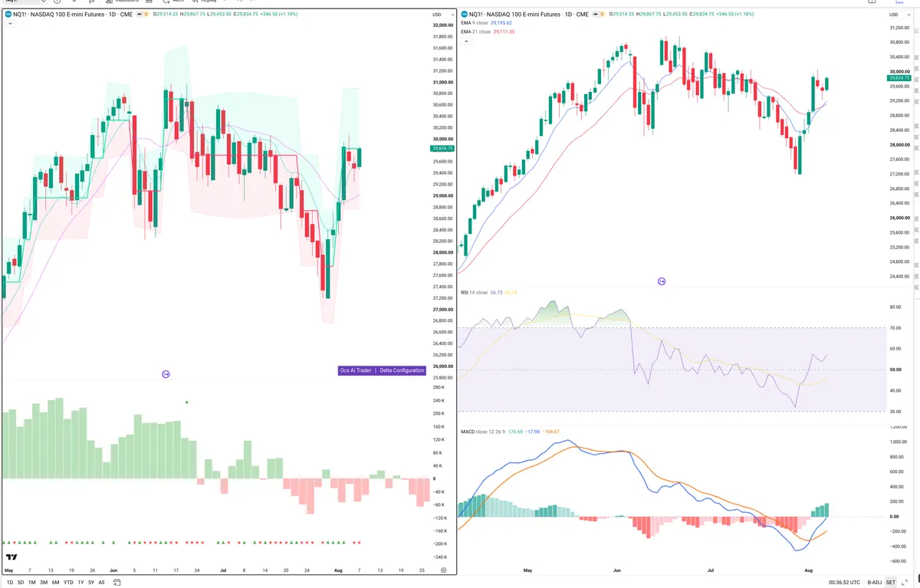
Task: Click the Jun label on left time axis
Action: point(113,570)
